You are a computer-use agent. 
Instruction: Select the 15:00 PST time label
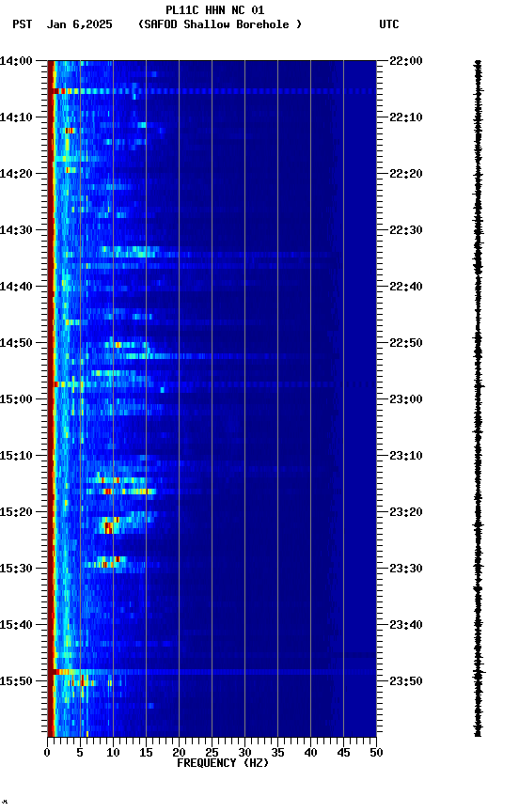pos(16,399)
